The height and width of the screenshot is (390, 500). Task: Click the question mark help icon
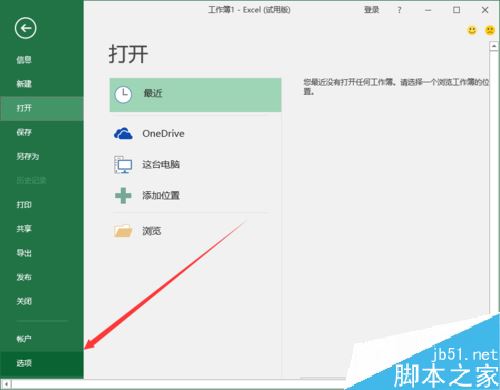tap(399, 10)
